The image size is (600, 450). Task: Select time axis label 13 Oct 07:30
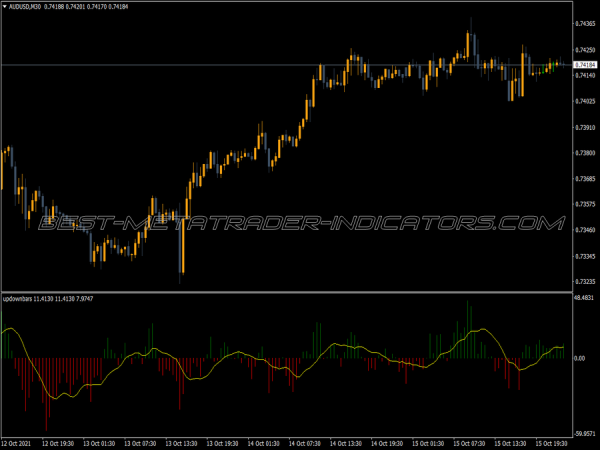140,443
